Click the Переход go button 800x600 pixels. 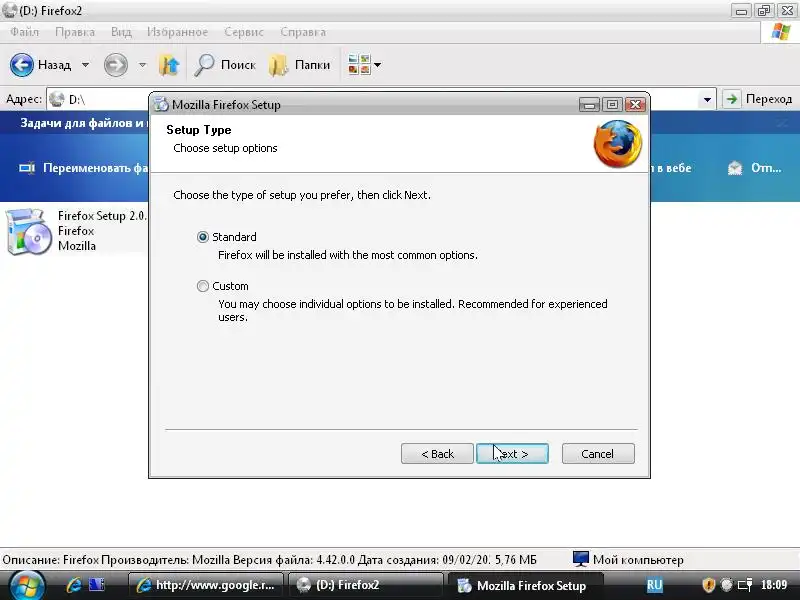click(x=759, y=99)
